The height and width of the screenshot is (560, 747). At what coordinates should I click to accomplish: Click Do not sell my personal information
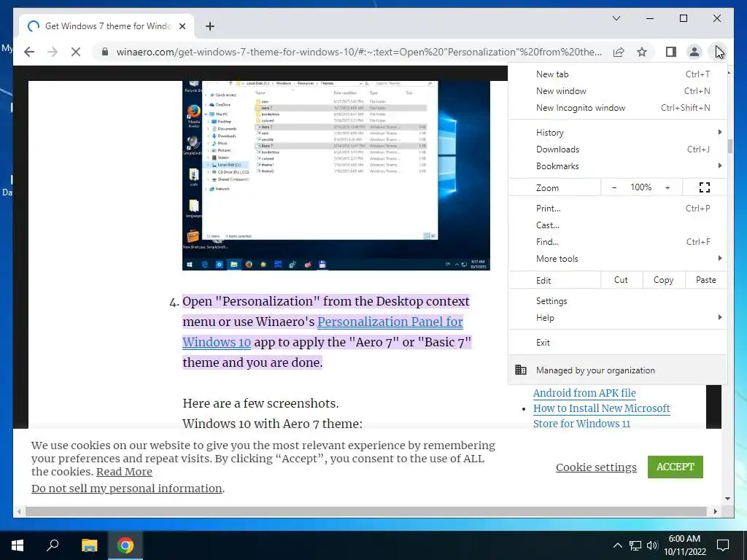(127, 488)
